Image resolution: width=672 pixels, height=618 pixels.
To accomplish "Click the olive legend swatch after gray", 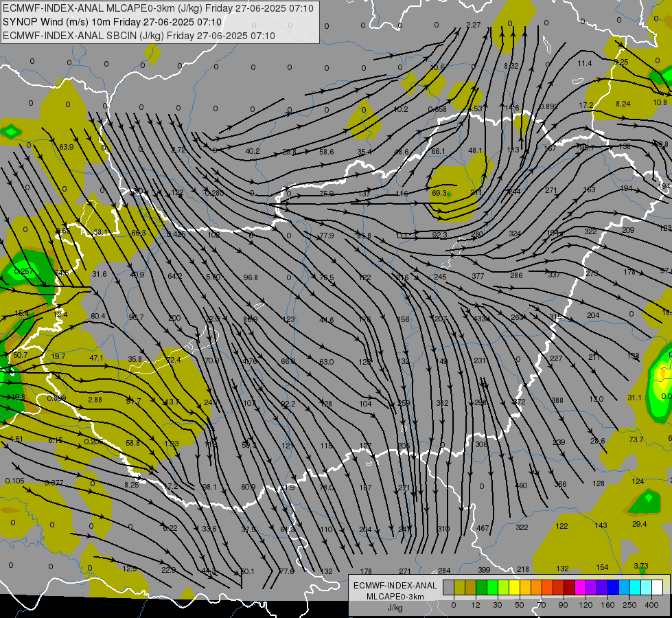I will click(x=459, y=588).
